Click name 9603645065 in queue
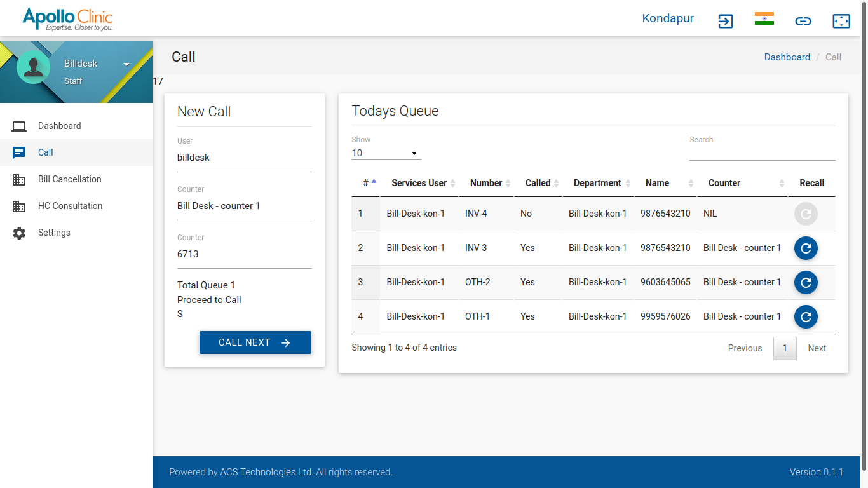This screenshot has width=868, height=488. pos(665,282)
